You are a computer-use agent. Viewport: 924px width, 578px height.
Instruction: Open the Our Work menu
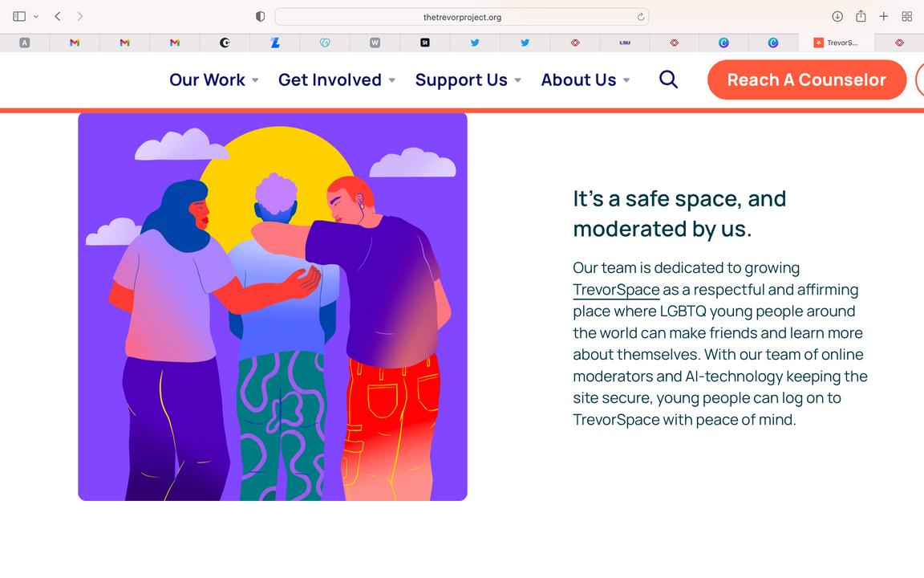(208, 79)
